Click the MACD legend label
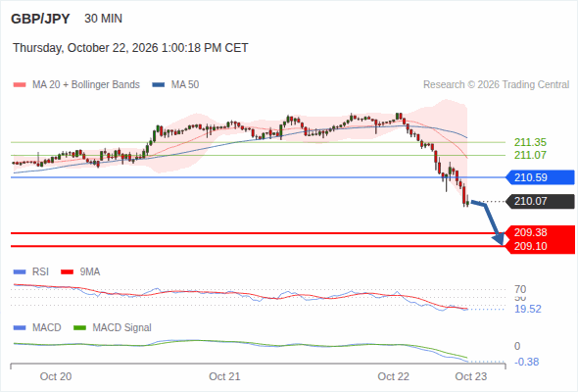The width and height of the screenshot is (578, 392). pos(47,328)
